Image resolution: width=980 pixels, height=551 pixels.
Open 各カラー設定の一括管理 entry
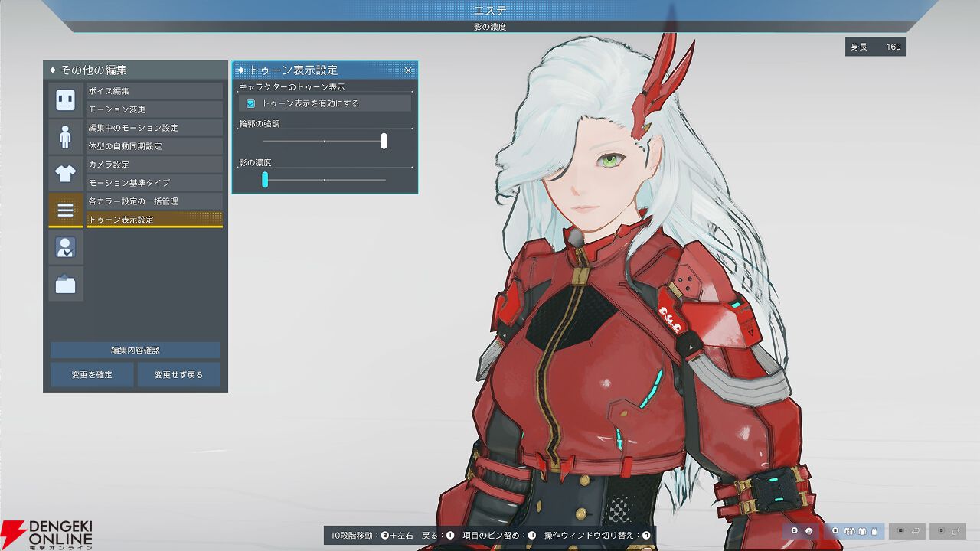(x=154, y=201)
